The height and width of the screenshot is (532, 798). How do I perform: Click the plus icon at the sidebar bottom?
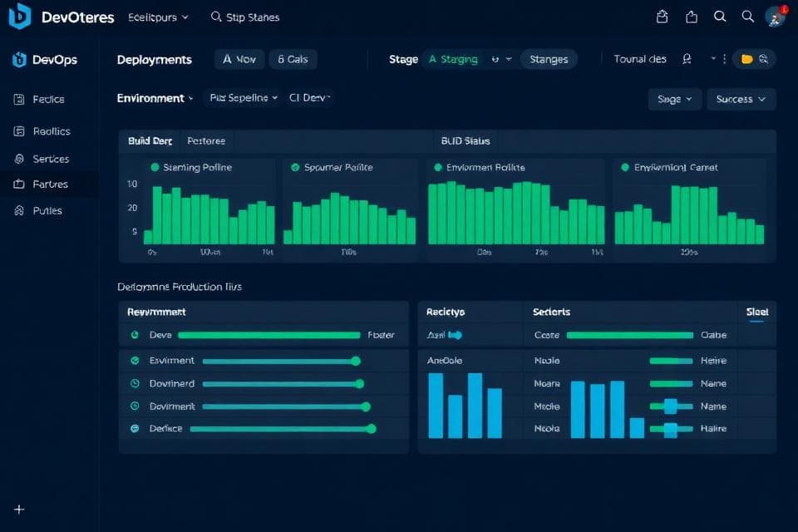point(19,509)
